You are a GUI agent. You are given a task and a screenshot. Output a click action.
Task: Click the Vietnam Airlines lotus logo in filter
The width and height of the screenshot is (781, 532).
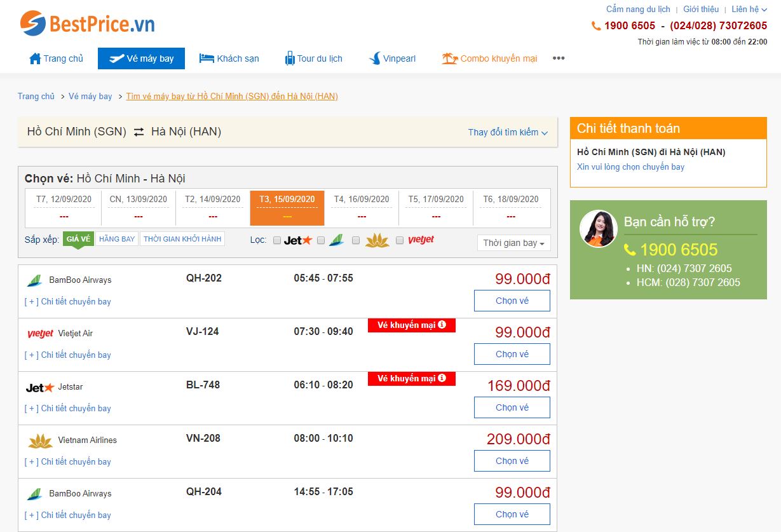pyautogui.click(x=377, y=240)
